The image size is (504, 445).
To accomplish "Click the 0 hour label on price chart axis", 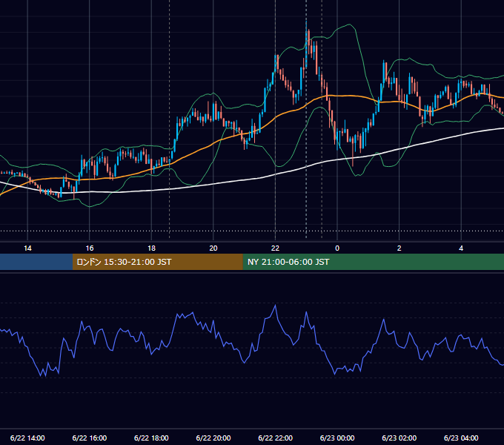I will tap(337, 248).
